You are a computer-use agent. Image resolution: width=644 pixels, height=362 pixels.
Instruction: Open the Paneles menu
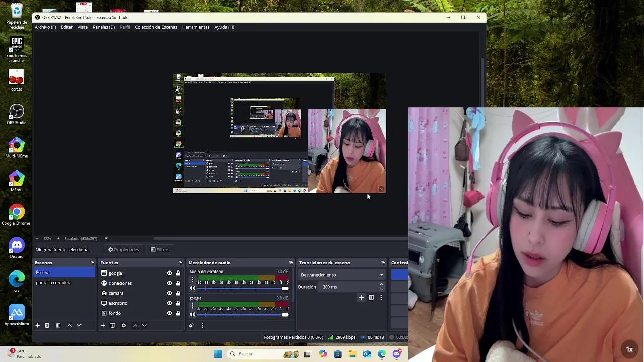104,27
